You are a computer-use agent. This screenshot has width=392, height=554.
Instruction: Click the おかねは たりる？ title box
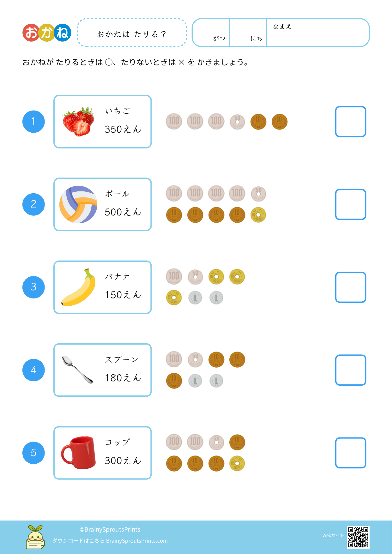pyautogui.click(x=132, y=33)
